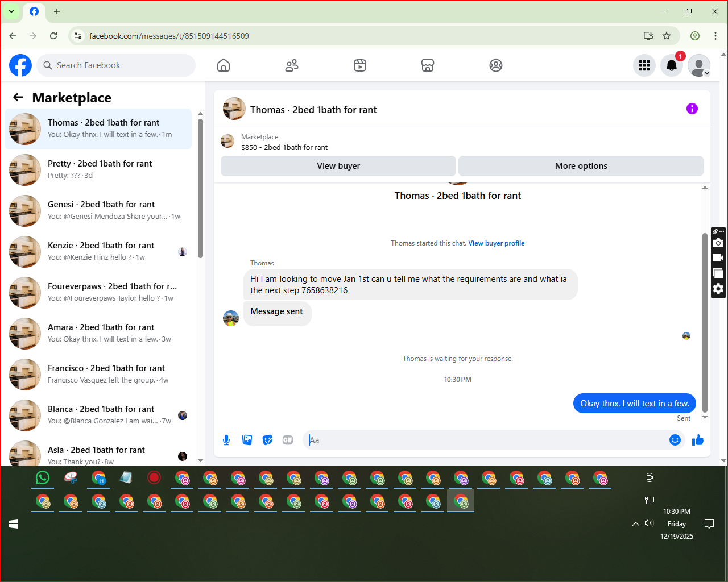This screenshot has height=582, width=728.
Task: Open Chrome three-dot menu
Action: pos(715,36)
